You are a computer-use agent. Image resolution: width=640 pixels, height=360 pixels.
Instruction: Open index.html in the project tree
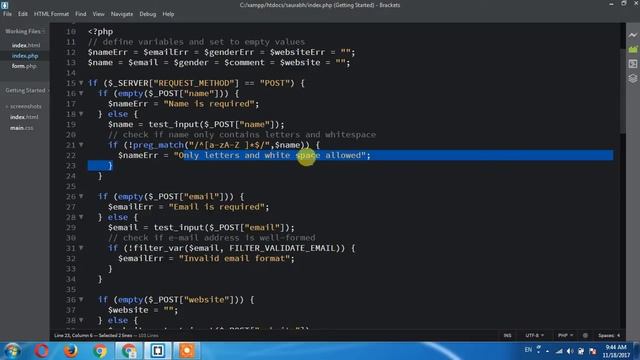24,117
